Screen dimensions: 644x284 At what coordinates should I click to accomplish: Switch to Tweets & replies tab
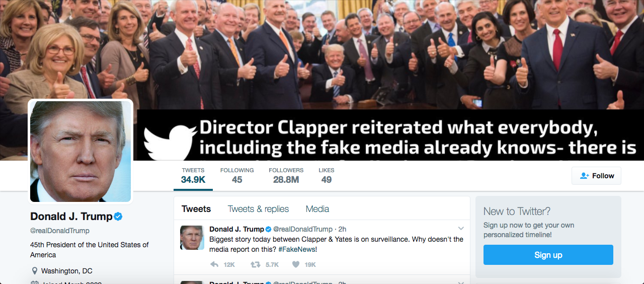258,209
